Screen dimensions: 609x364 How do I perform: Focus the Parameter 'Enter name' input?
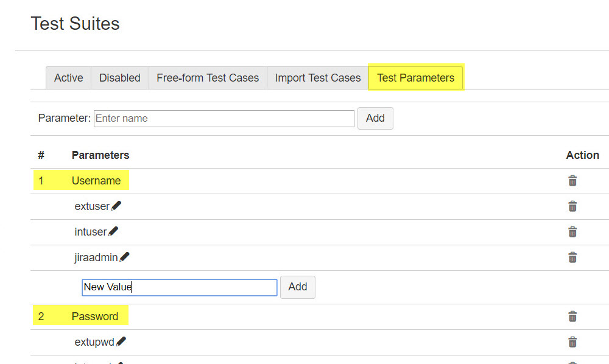[224, 119]
